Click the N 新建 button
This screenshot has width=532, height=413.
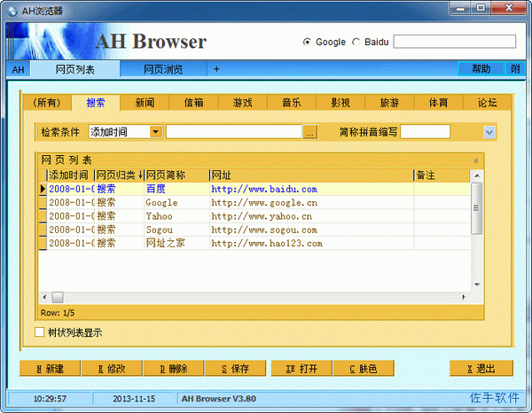tap(50, 369)
